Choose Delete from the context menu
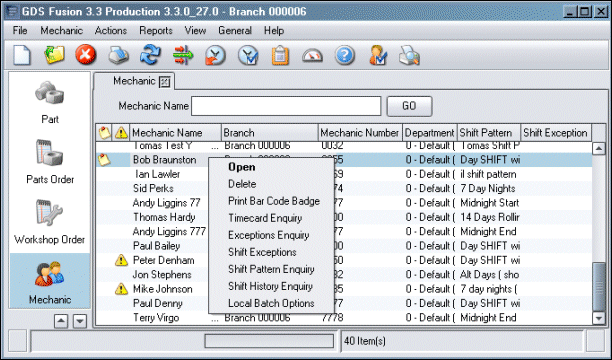The image size is (612, 360). coord(271,184)
